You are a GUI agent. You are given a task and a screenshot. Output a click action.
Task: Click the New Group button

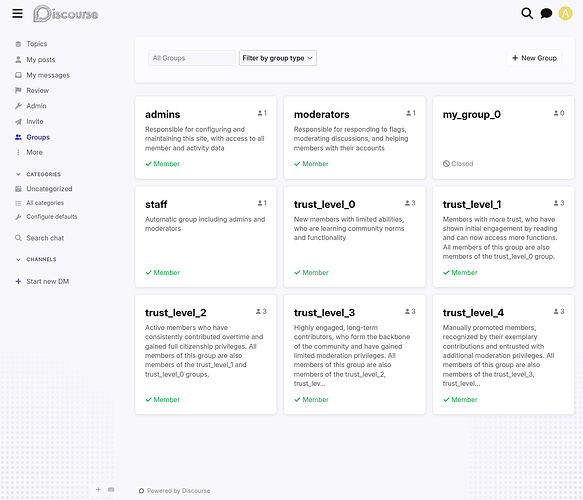click(x=534, y=58)
